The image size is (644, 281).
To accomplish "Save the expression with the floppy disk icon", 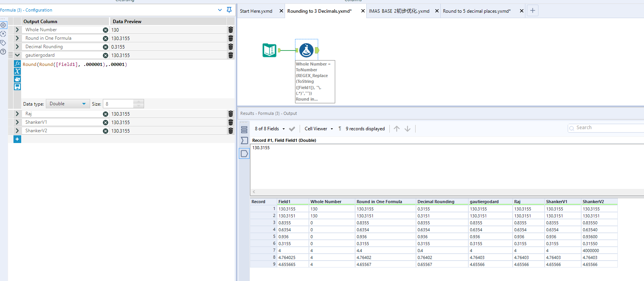I will 17,87.
